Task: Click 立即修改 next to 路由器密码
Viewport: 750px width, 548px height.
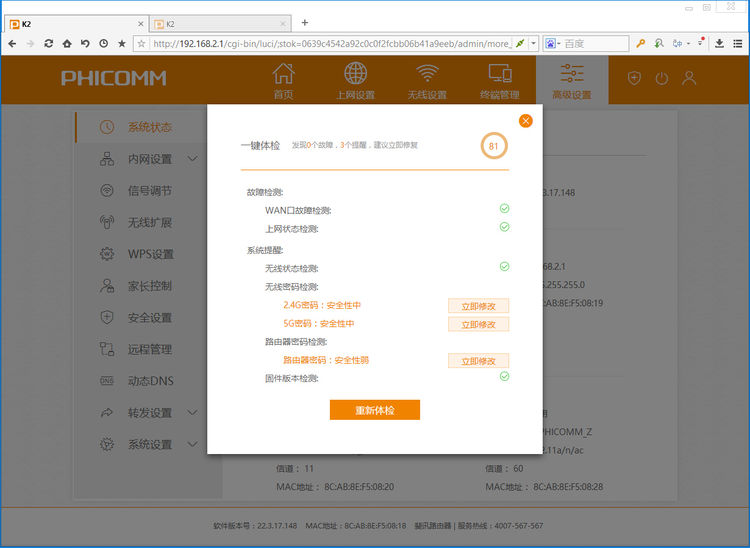Action: [478, 360]
